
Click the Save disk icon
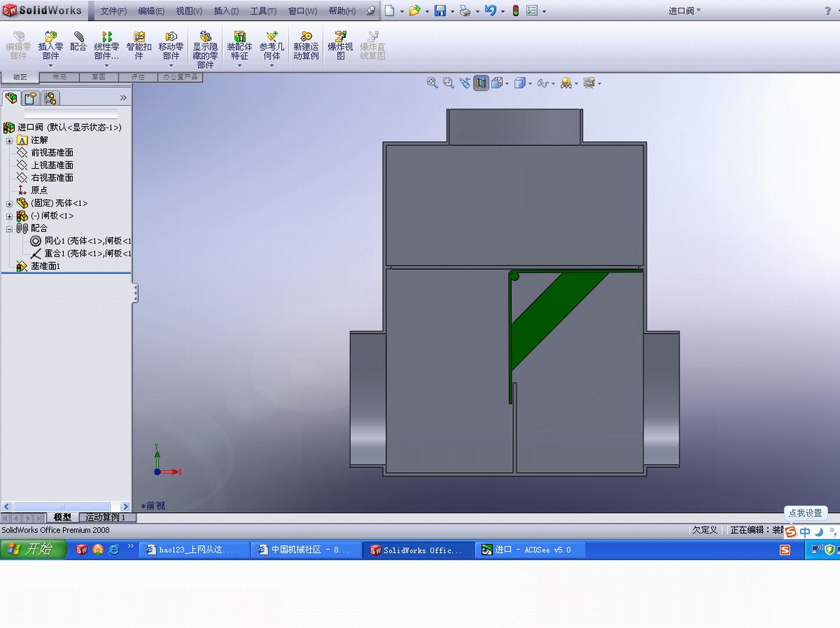pyautogui.click(x=440, y=11)
